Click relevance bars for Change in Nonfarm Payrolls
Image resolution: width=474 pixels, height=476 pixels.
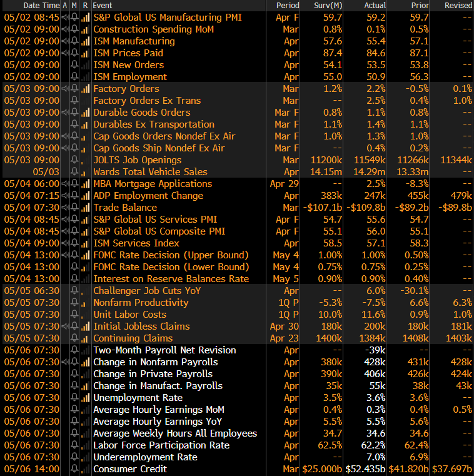click(x=86, y=362)
